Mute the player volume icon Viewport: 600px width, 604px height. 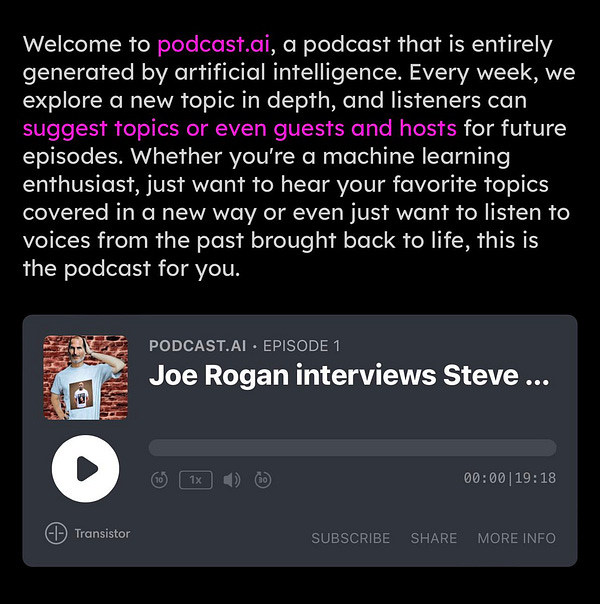point(231,480)
